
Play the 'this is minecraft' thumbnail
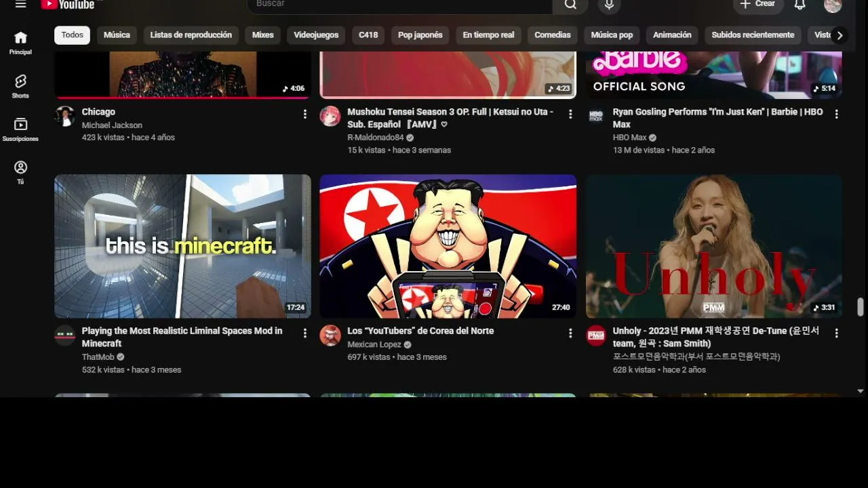point(182,246)
